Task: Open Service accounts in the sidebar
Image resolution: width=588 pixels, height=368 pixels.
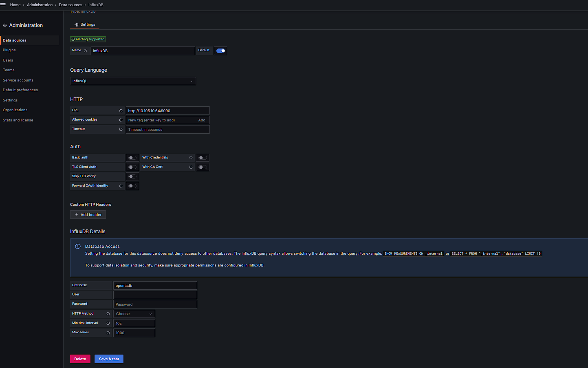Action: [18, 80]
